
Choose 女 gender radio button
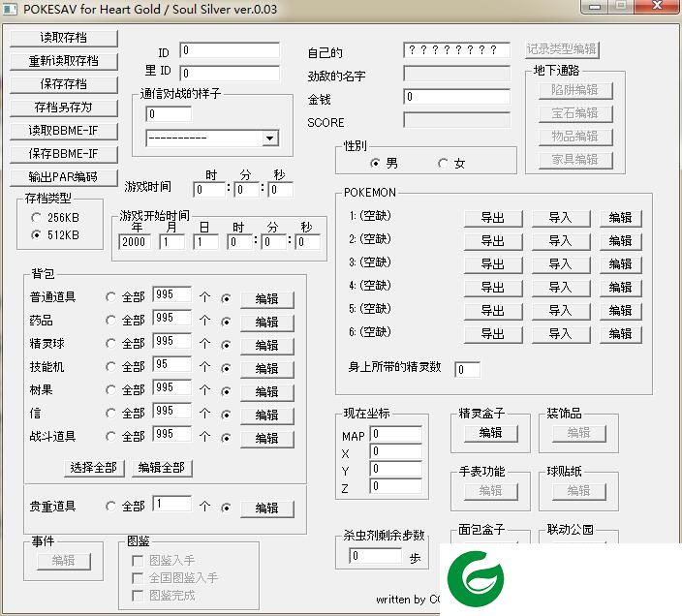(x=443, y=164)
